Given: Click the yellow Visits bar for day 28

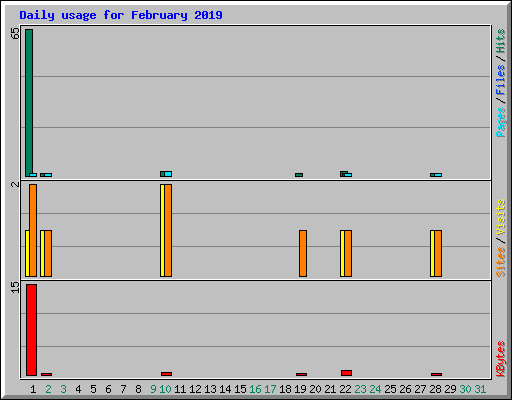Looking at the screenshot, I should pyautogui.click(x=432, y=253).
